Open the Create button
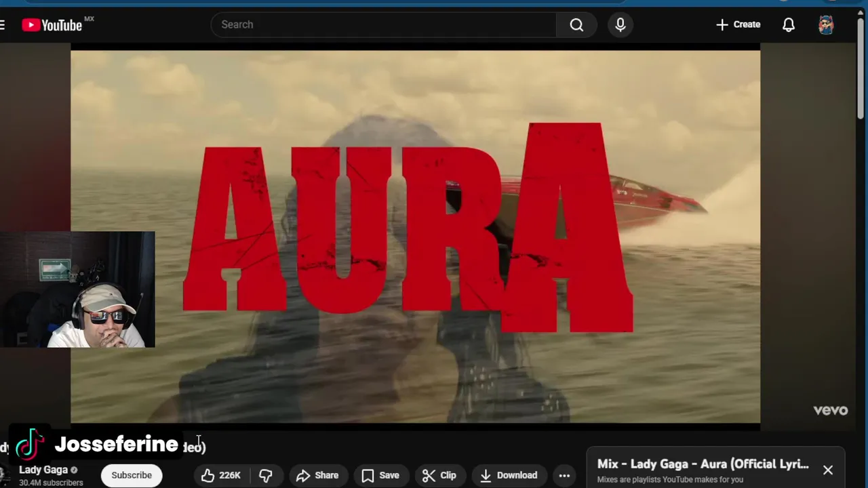The image size is (868, 488). tap(738, 24)
